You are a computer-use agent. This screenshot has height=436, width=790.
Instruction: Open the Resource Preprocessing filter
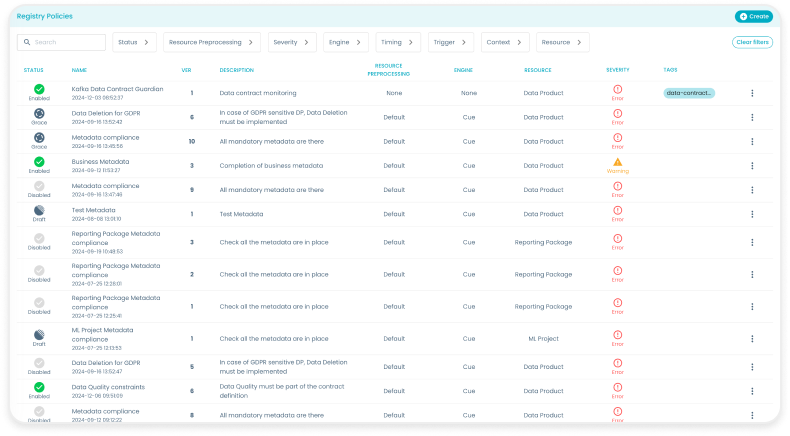tap(211, 42)
